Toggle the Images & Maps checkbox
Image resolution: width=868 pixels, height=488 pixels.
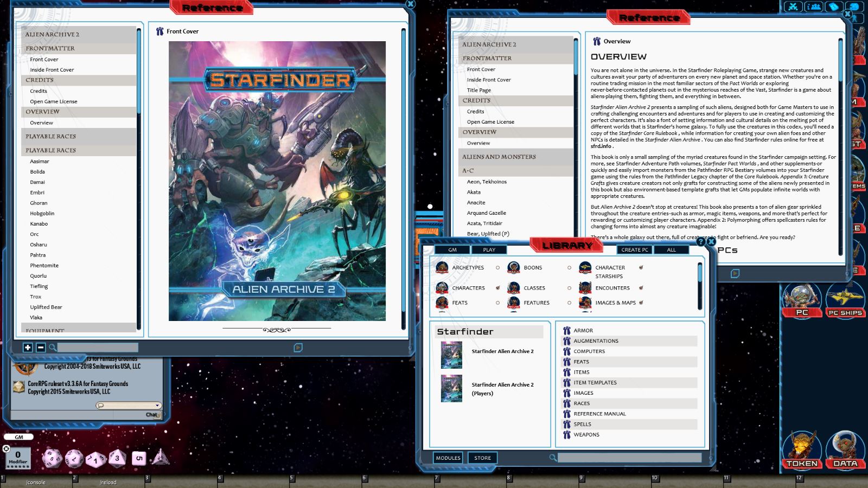tap(641, 303)
